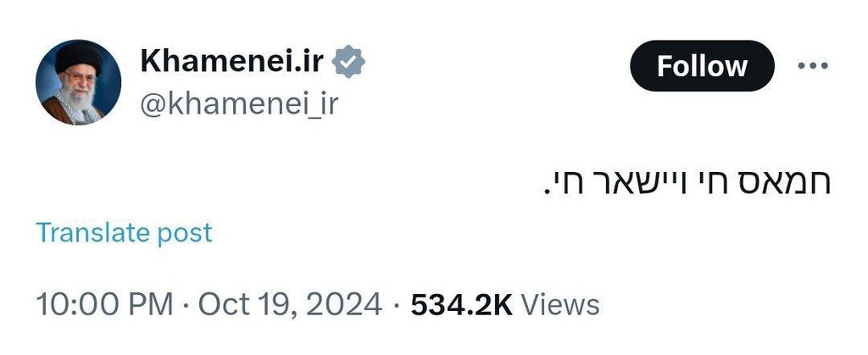Click the 534.2K view count
The image size is (868, 355).
coord(462,305)
